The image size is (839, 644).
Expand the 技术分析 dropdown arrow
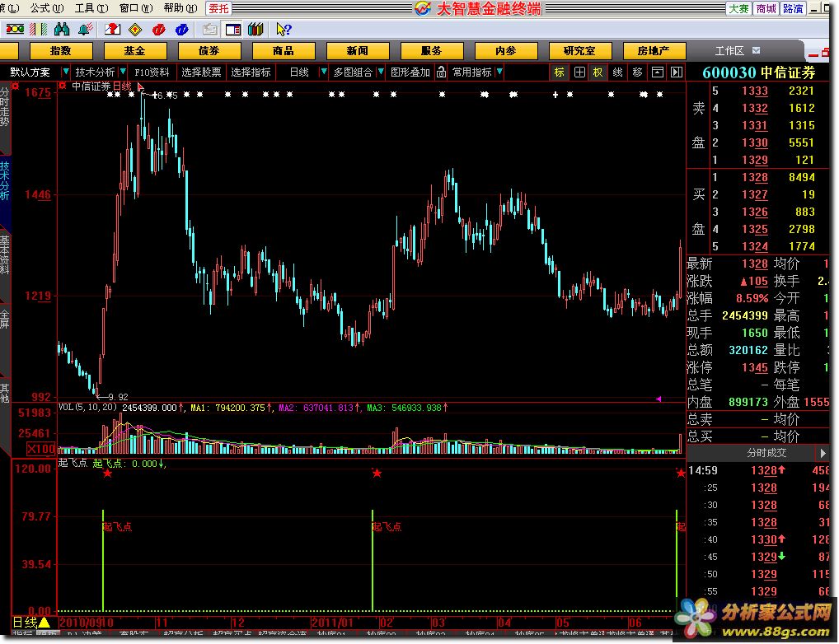123,71
